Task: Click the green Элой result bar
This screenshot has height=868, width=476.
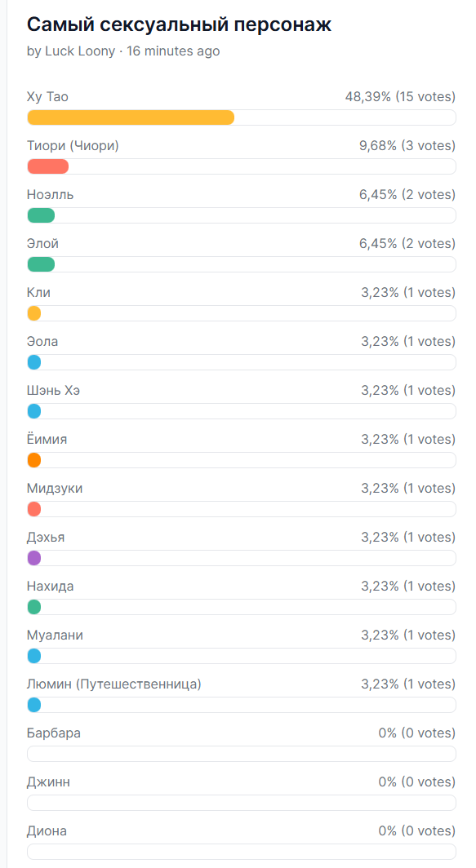Action: [41, 264]
